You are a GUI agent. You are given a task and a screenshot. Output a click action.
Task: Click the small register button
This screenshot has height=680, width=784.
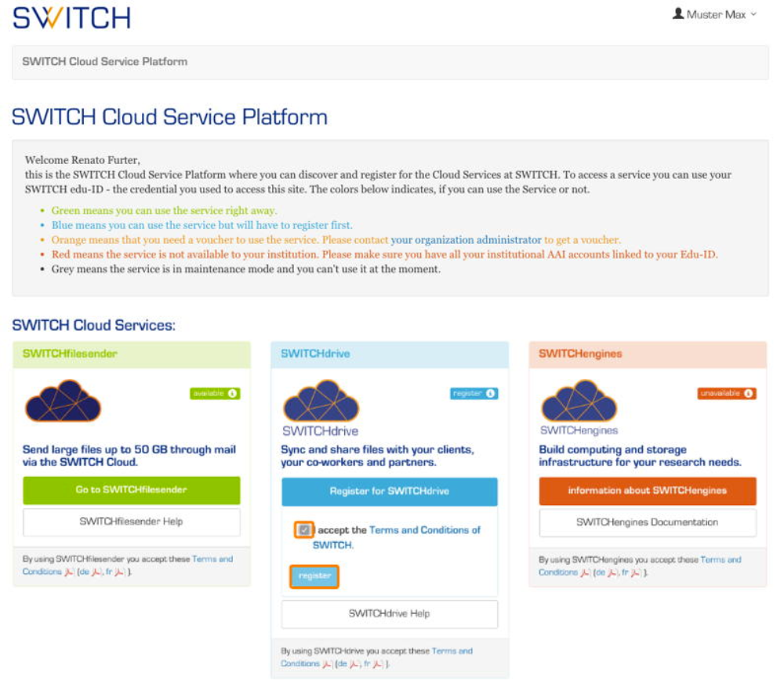pos(314,576)
